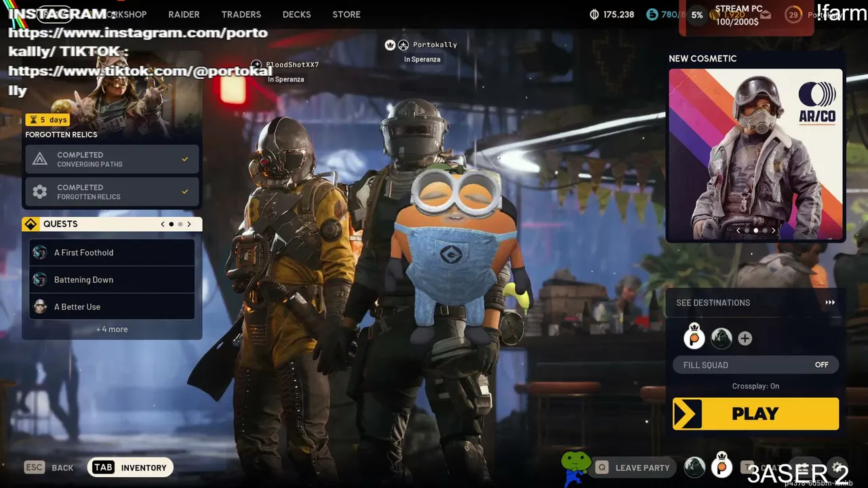
Task: Switch to the Traders tab
Action: 241,14
